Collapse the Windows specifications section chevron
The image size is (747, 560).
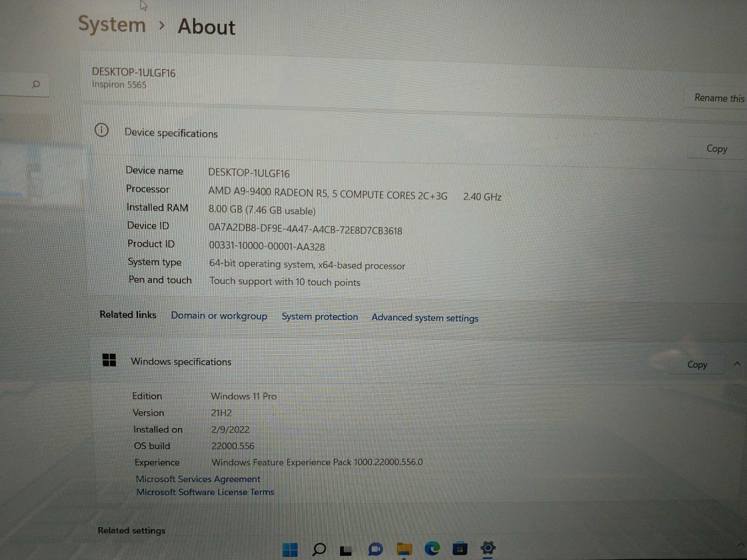point(737,364)
